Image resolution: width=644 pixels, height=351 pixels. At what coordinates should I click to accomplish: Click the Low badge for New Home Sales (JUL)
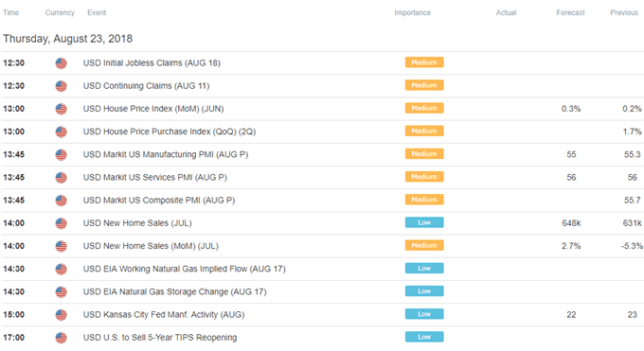tap(424, 222)
